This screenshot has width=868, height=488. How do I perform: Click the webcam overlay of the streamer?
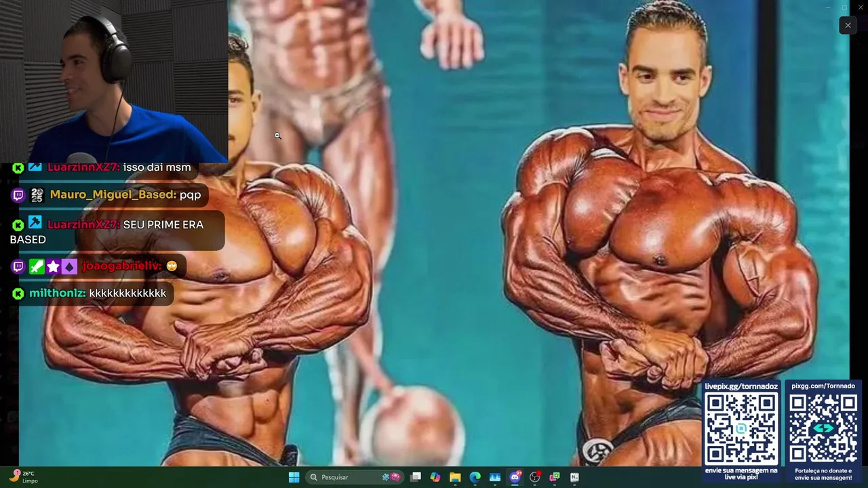[114, 81]
